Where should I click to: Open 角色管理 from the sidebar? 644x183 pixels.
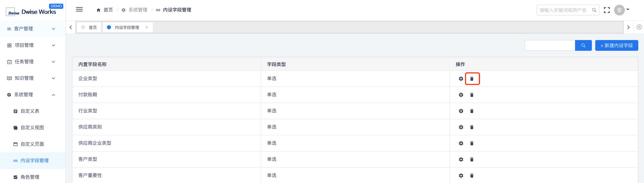pos(30,177)
